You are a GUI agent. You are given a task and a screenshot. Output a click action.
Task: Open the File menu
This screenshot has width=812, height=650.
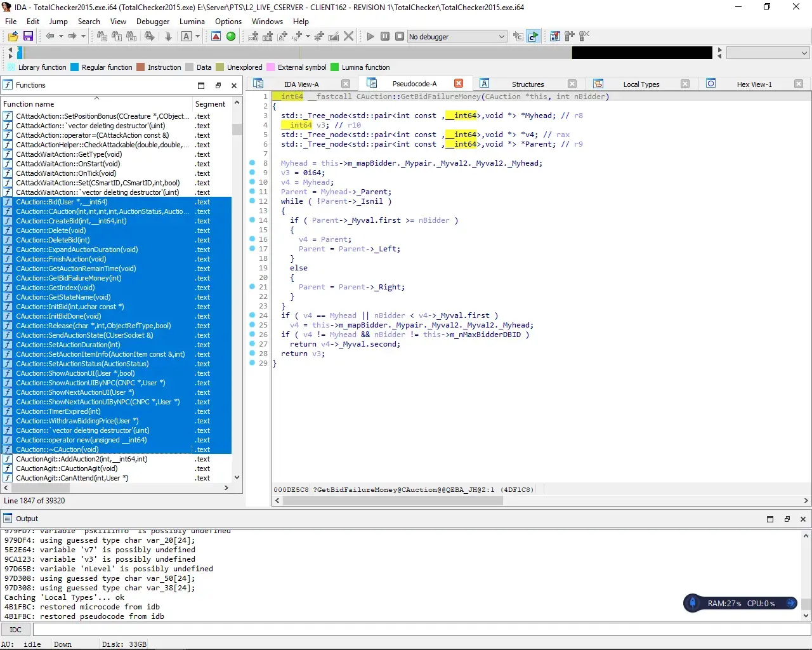11,21
